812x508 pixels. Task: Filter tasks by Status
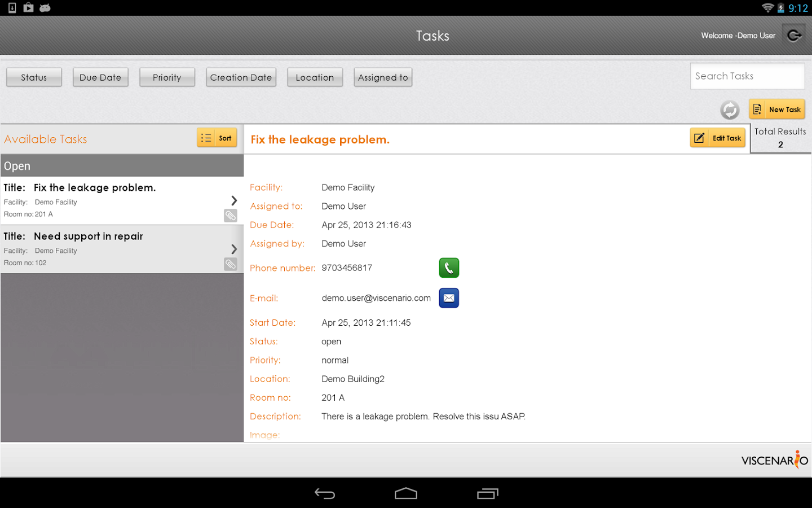[34, 77]
